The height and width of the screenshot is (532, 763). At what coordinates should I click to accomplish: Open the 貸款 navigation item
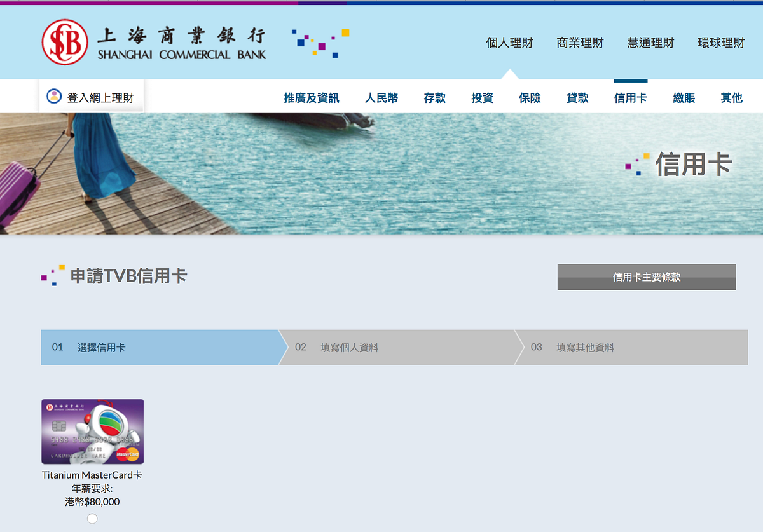577,97
